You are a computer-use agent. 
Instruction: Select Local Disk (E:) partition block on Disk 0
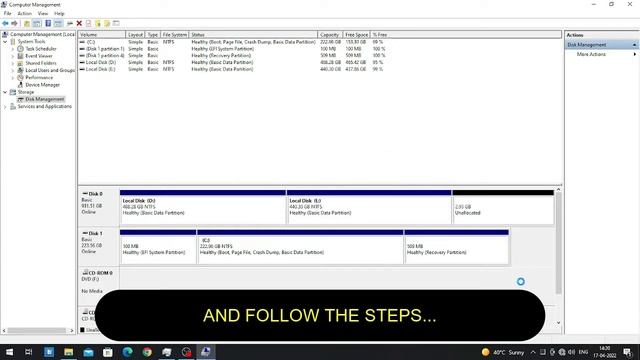tap(369, 207)
